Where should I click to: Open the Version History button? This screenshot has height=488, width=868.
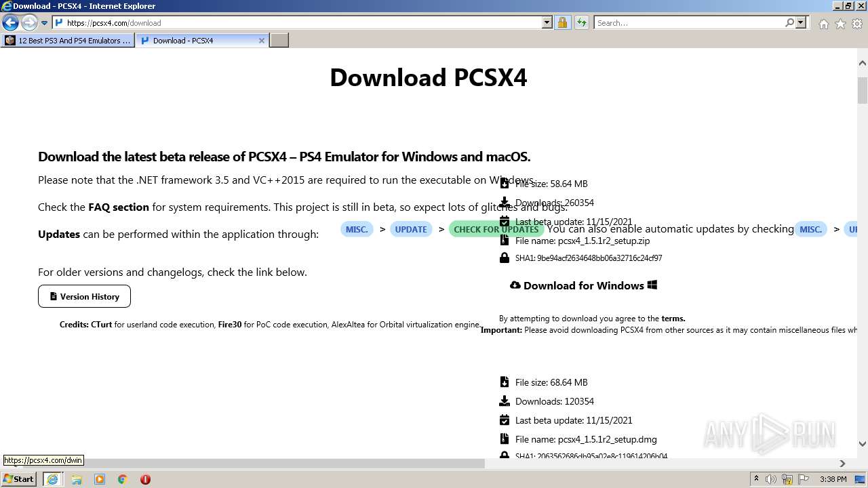(x=84, y=296)
